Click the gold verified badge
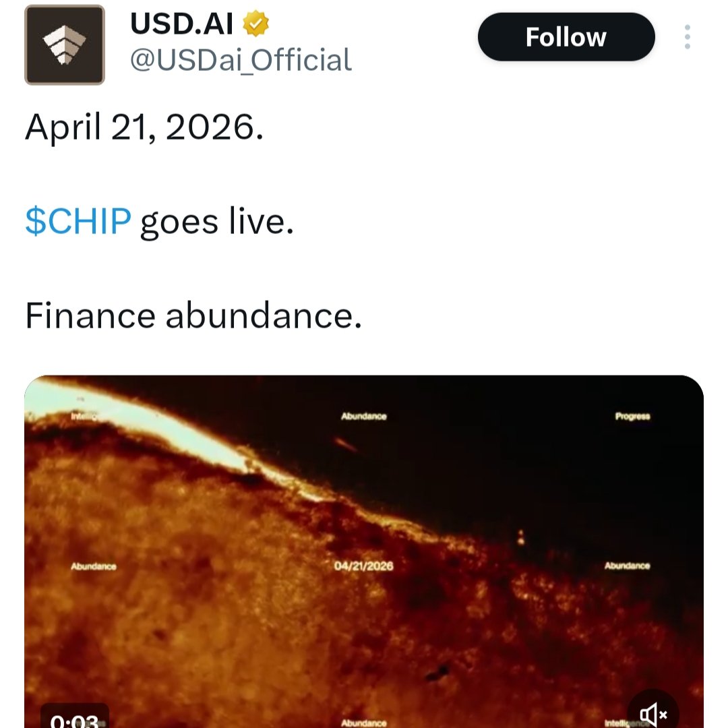This screenshot has height=728, width=728. click(256, 25)
